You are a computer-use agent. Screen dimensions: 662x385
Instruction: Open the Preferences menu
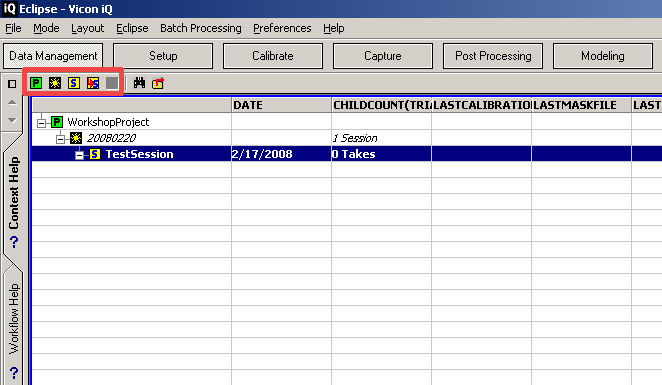pos(282,28)
